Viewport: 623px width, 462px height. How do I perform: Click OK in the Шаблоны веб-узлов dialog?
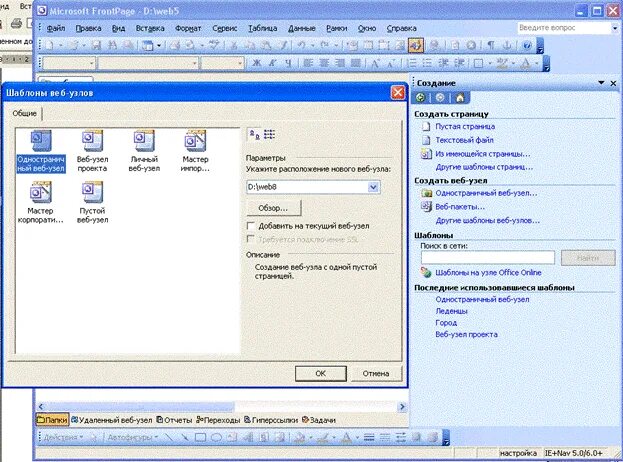[321, 373]
